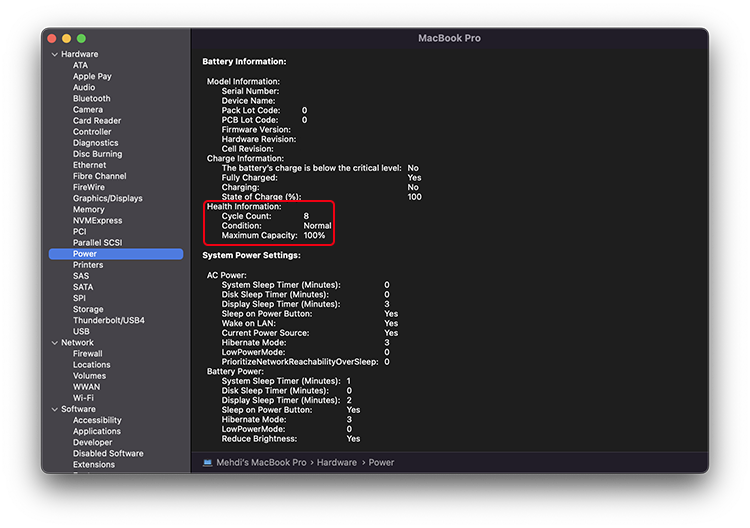Select Card Reader in the sidebar
This screenshot has height=528, width=750.
(97, 121)
